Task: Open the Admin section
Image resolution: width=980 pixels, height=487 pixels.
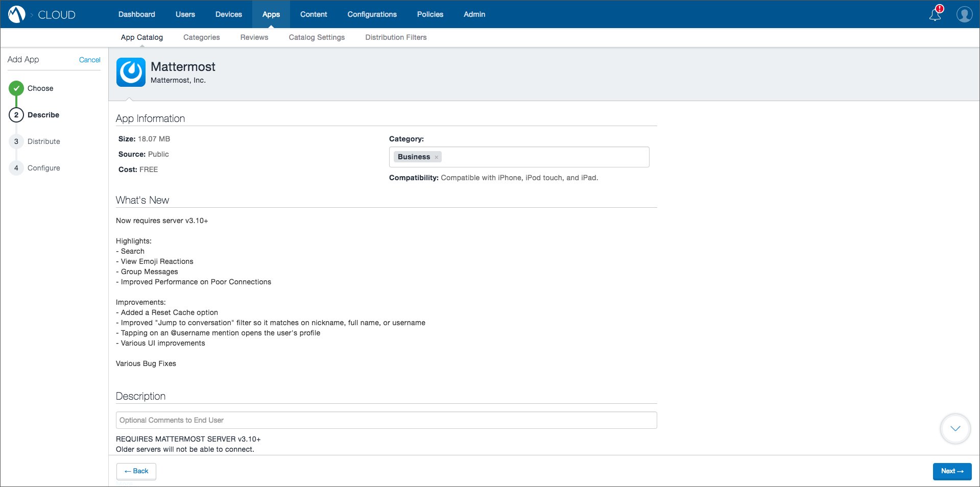Action: [474, 14]
